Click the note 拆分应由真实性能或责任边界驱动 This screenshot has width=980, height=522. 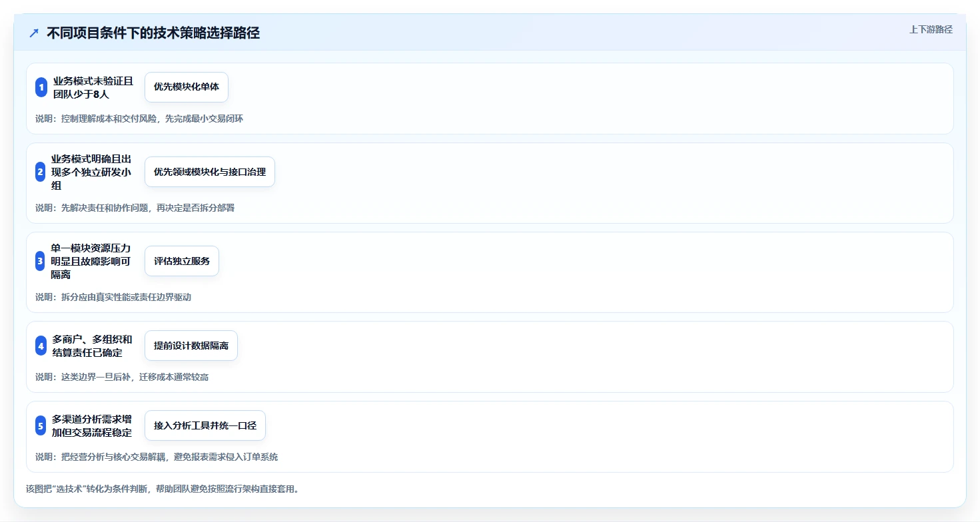(126, 297)
